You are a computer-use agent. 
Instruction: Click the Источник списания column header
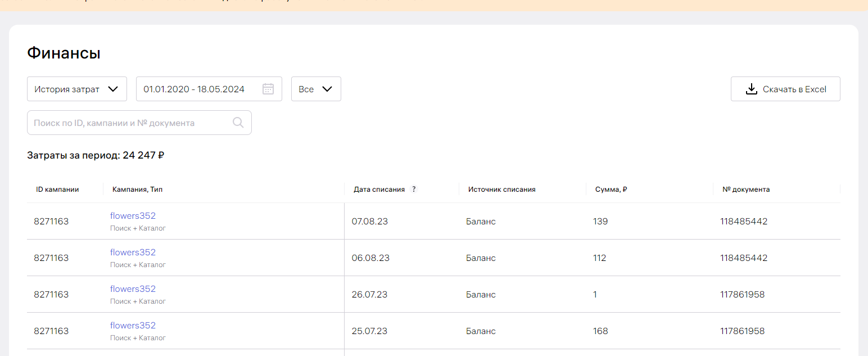pos(501,190)
